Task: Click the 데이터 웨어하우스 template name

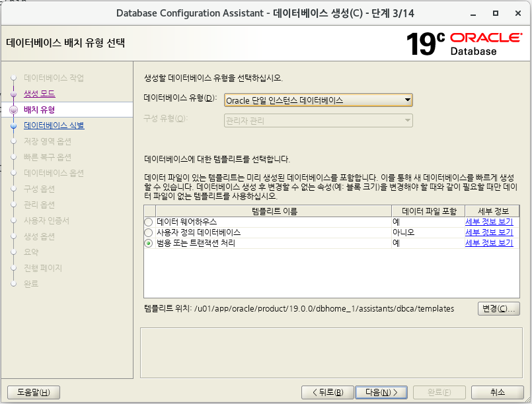Action: click(x=186, y=222)
